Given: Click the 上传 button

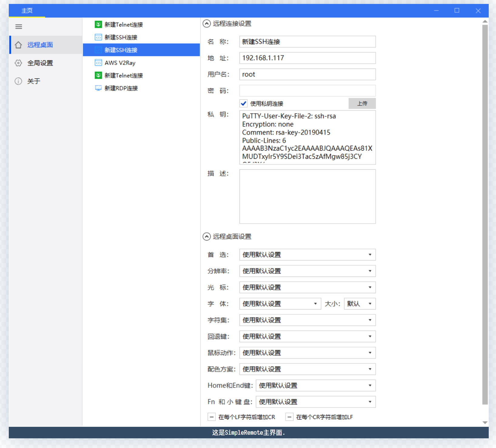Looking at the screenshot, I should [x=362, y=104].
